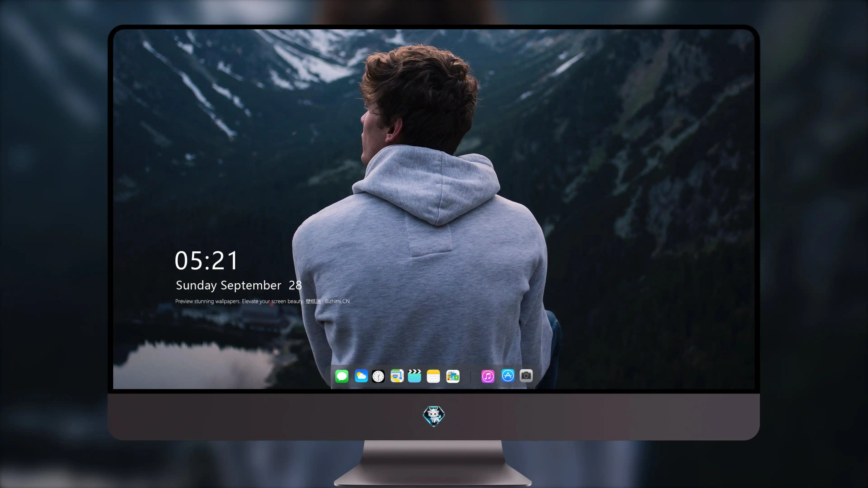Open the Camera app in the dock

tap(526, 375)
